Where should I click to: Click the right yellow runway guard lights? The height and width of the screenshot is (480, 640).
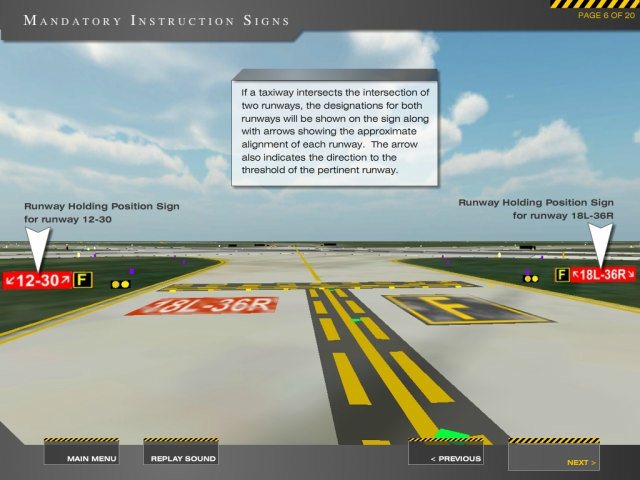[x=530, y=278]
